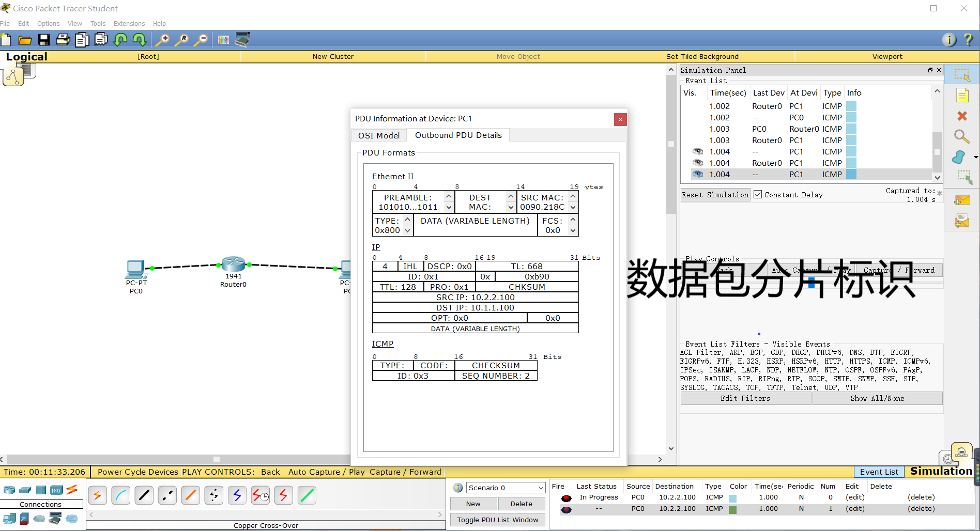Viewport: 980px width, 531px height.
Task: Open the Options menu
Action: tap(48, 24)
